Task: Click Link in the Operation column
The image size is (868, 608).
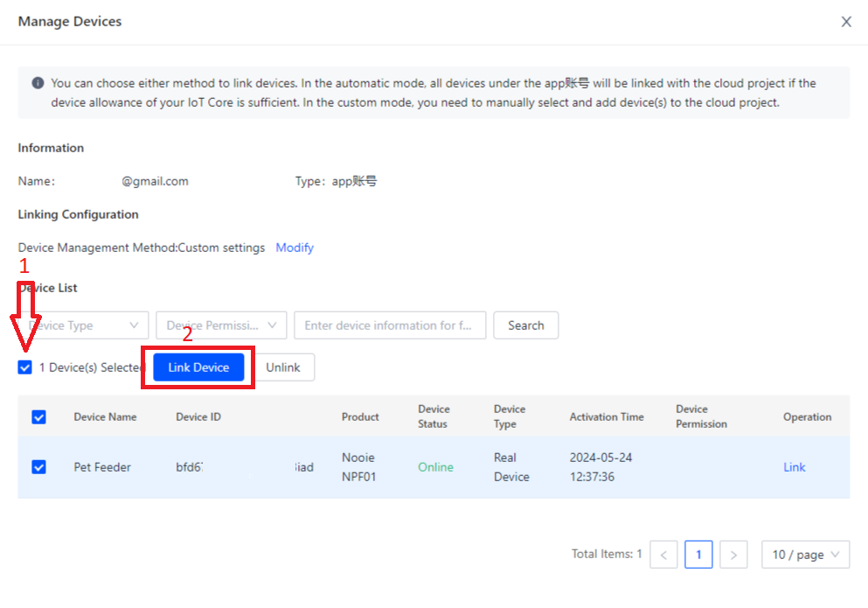Action: click(x=794, y=467)
